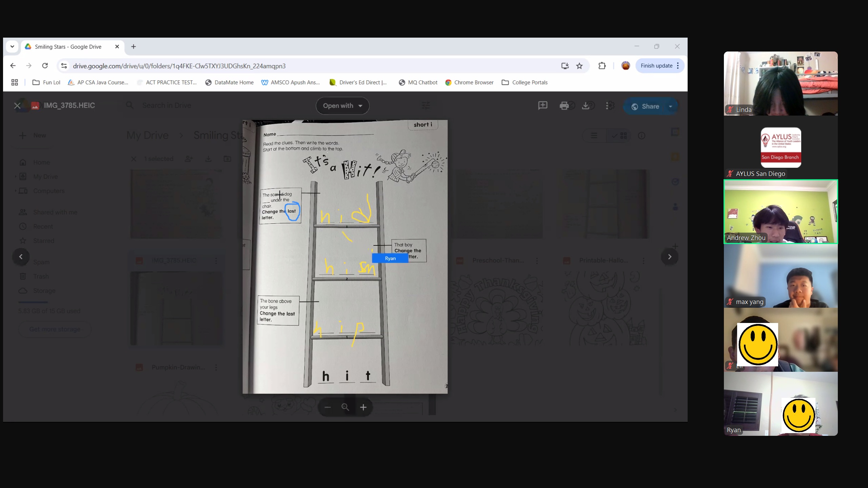This screenshot has height=488, width=868.
Task: Go back in browser history
Action: click(13, 66)
